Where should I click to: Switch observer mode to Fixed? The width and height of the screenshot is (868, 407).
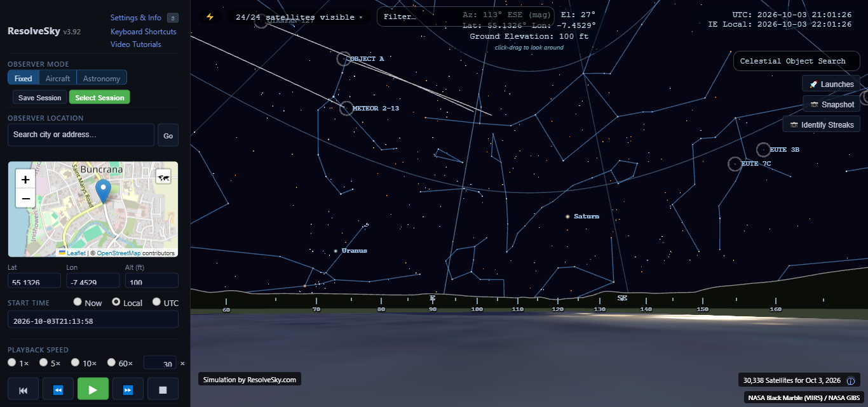(x=24, y=78)
